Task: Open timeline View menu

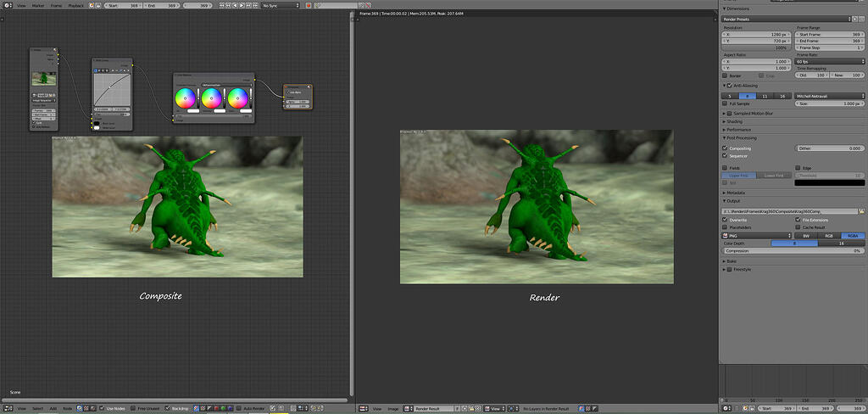Action: pyautogui.click(x=21, y=5)
